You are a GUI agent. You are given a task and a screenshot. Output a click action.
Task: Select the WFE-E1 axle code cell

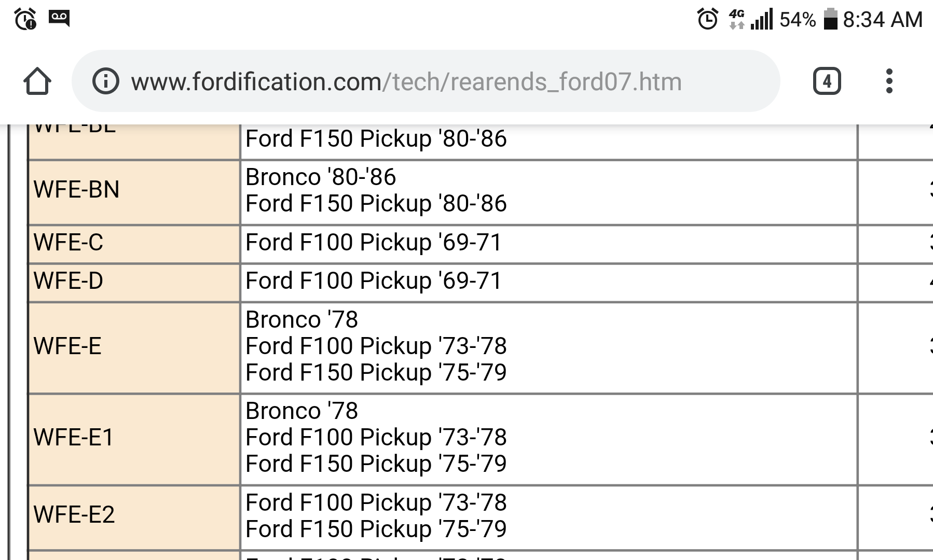point(72,438)
